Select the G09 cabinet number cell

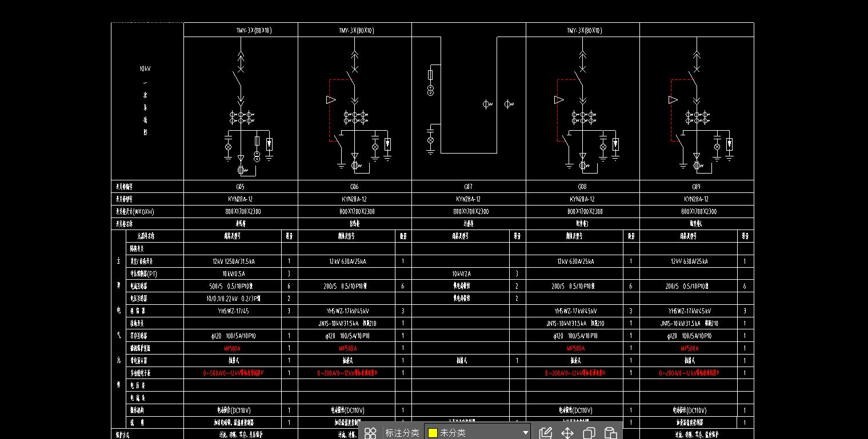click(696, 187)
